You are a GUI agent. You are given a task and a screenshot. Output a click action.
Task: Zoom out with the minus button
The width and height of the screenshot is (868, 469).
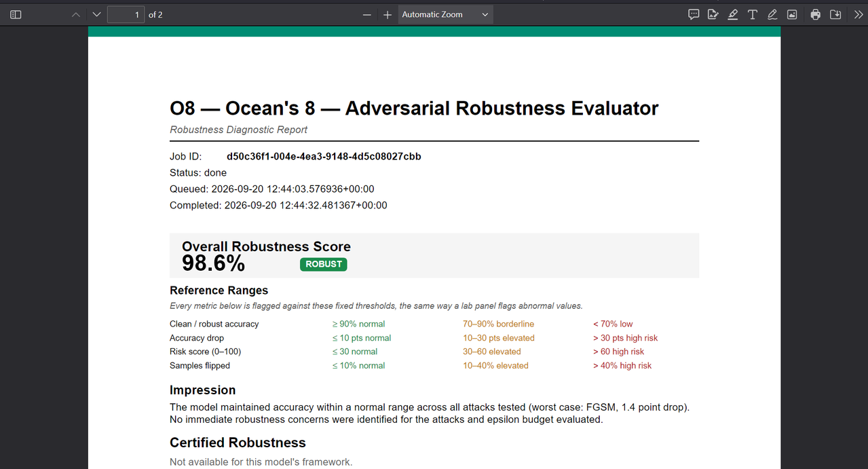click(367, 14)
